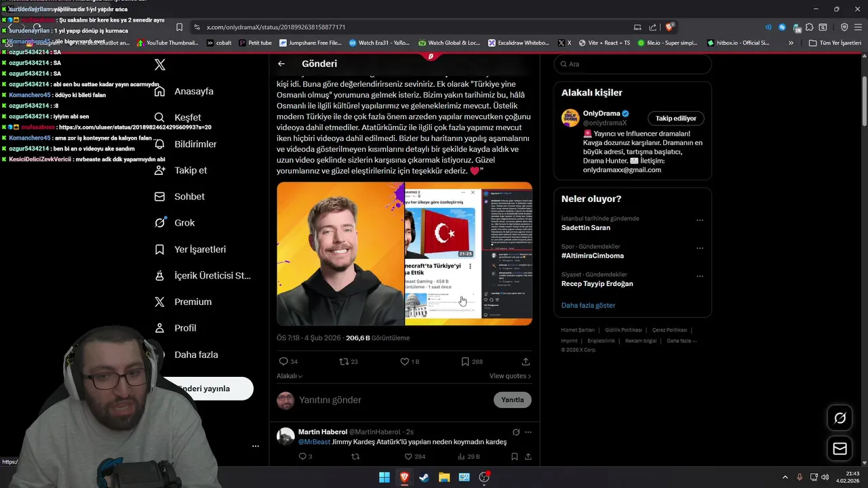The image size is (868, 488).
Task: Click the Gönderi yayınla button
Action: pos(203,388)
